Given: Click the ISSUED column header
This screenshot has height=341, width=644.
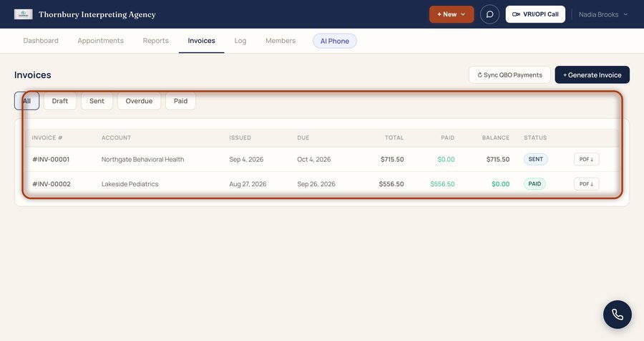Looking at the screenshot, I should tap(240, 138).
